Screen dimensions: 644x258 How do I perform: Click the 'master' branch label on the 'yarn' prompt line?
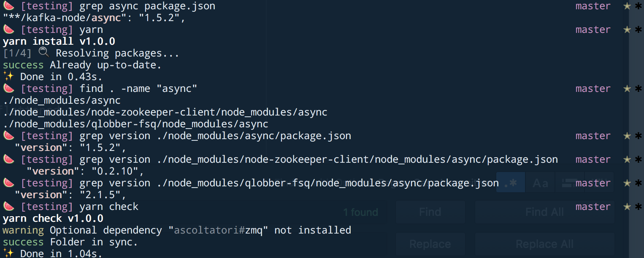tap(593, 30)
